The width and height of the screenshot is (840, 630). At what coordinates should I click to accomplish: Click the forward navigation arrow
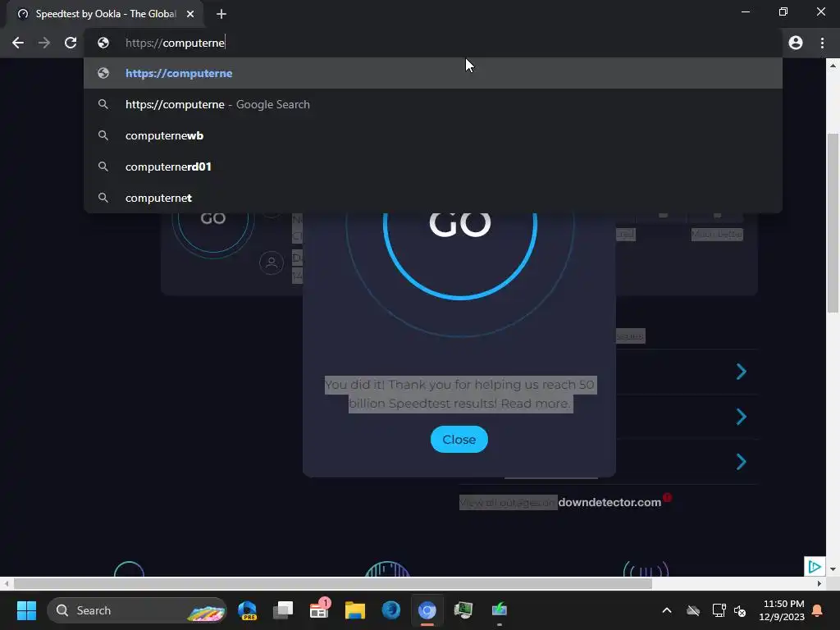coord(44,43)
